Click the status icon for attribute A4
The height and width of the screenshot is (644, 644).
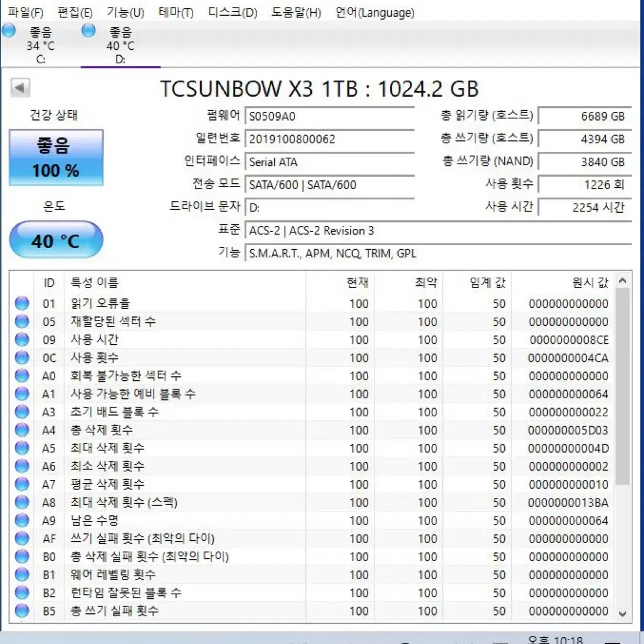pos(22,430)
